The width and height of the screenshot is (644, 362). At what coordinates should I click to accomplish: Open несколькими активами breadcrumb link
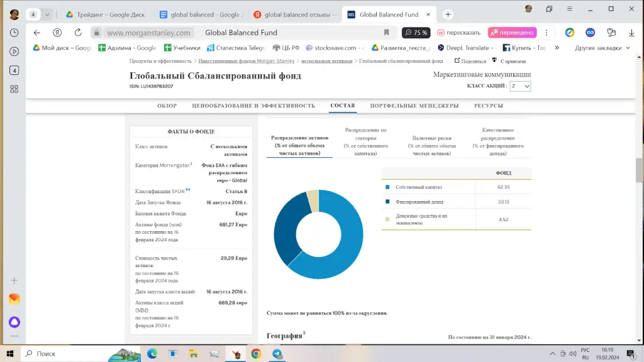(326, 61)
